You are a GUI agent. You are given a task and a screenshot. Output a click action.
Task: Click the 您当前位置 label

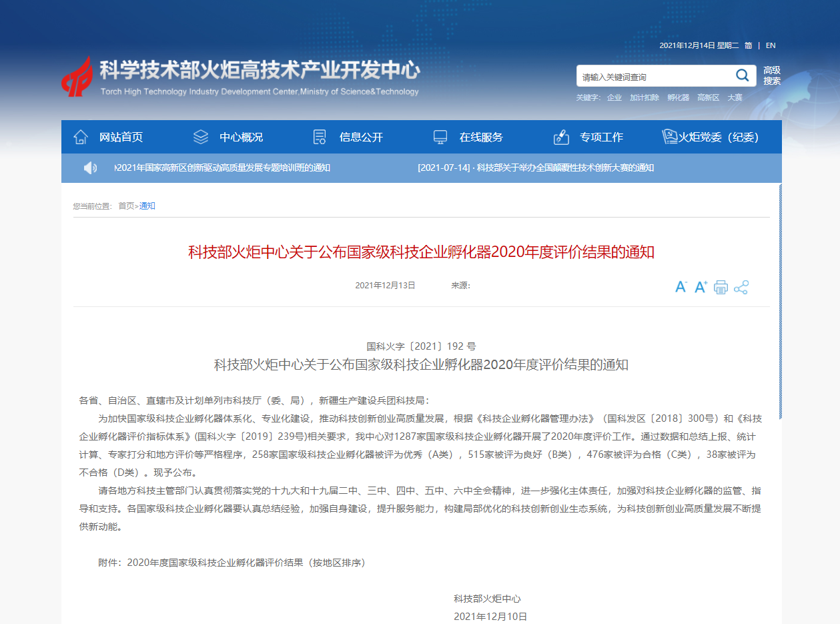[92, 206]
